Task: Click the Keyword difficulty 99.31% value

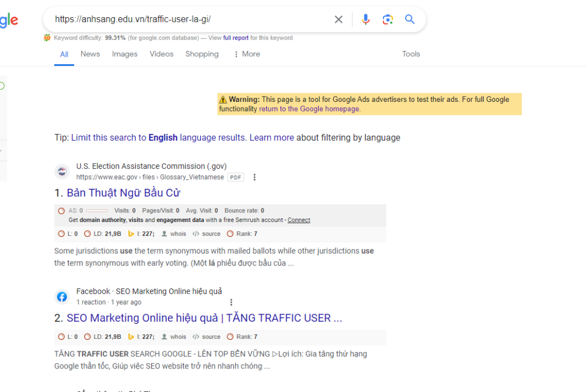Action: tap(115, 38)
